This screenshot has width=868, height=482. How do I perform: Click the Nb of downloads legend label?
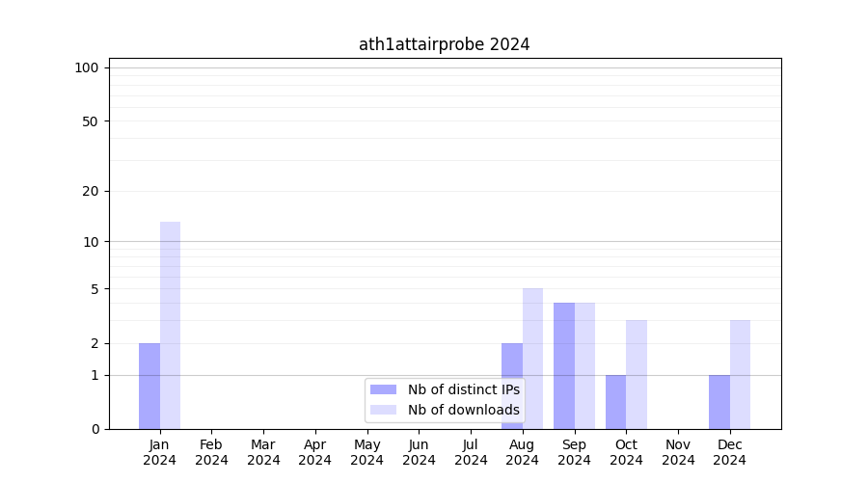coord(463,410)
